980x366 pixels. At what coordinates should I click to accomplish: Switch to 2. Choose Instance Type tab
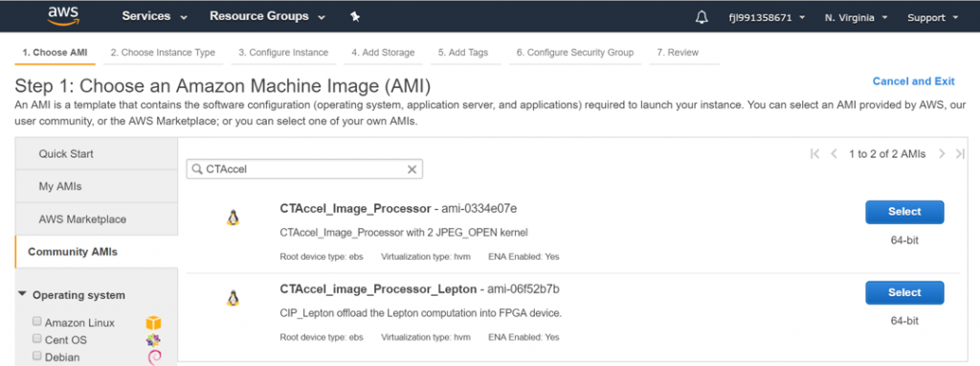pos(163,53)
